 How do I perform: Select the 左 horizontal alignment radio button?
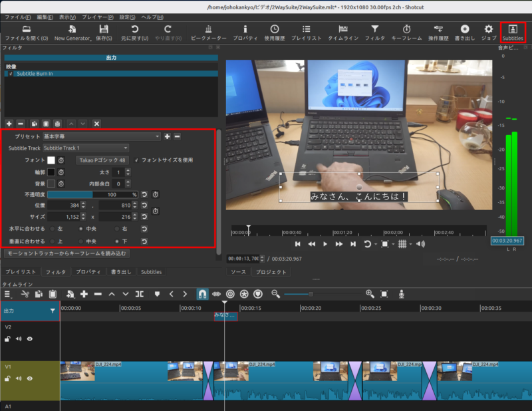tap(53, 229)
